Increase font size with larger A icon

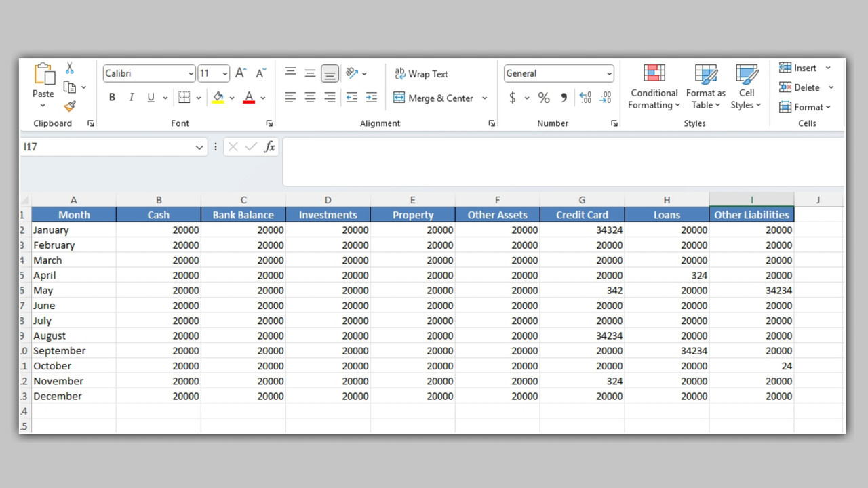click(241, 73)
